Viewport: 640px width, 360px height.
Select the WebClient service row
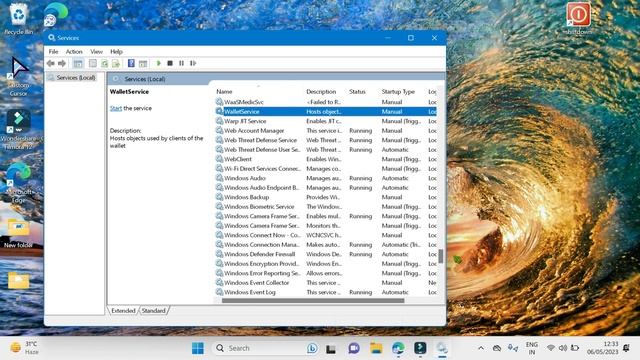tap(326, 159)
